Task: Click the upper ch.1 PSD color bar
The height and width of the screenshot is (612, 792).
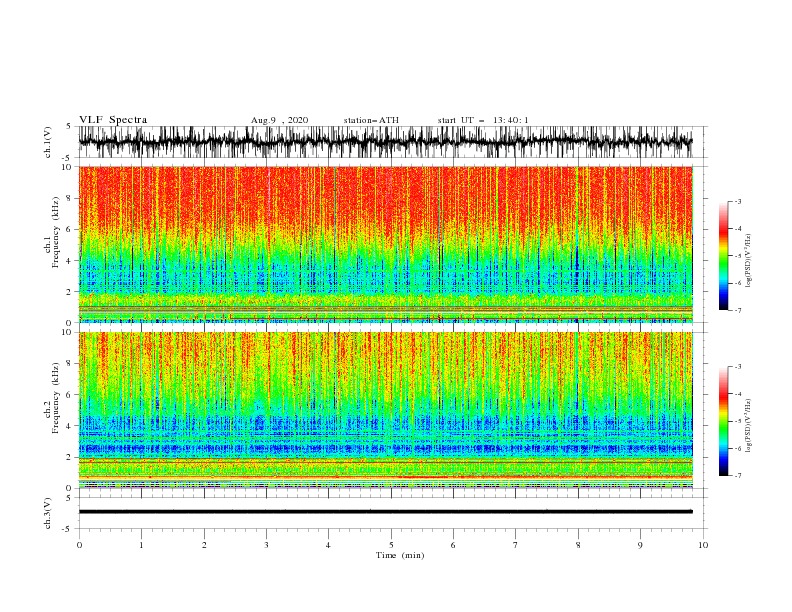Action: pyautogui.click(x=723, y=256)
